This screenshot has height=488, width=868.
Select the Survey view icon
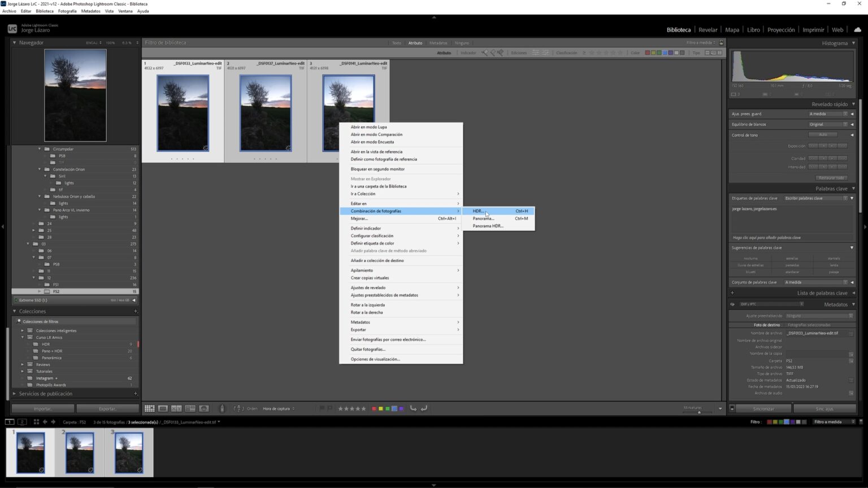click(190, 408)
